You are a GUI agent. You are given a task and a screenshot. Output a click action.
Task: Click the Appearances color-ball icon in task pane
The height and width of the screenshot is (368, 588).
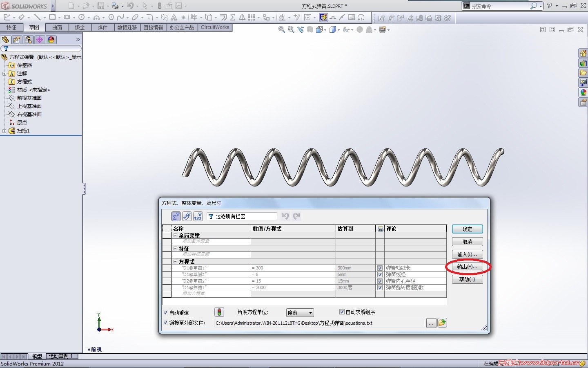(x=583, y=92)
